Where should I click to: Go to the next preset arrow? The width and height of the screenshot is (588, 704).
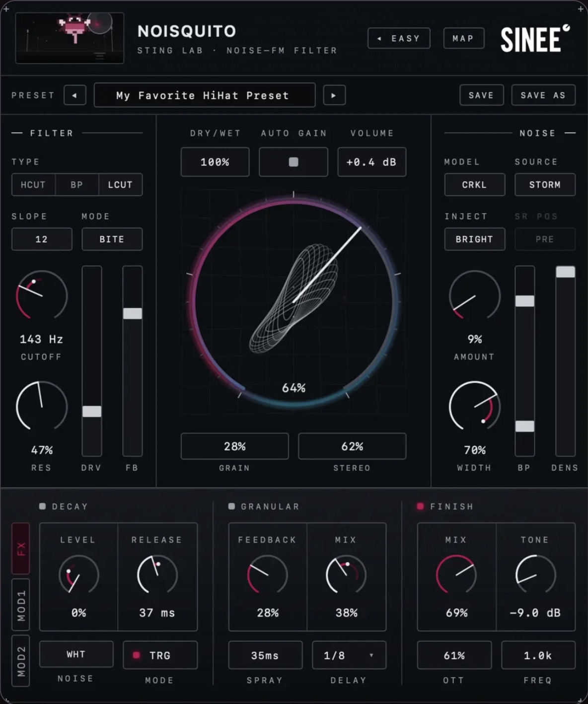tap(334, 95)
